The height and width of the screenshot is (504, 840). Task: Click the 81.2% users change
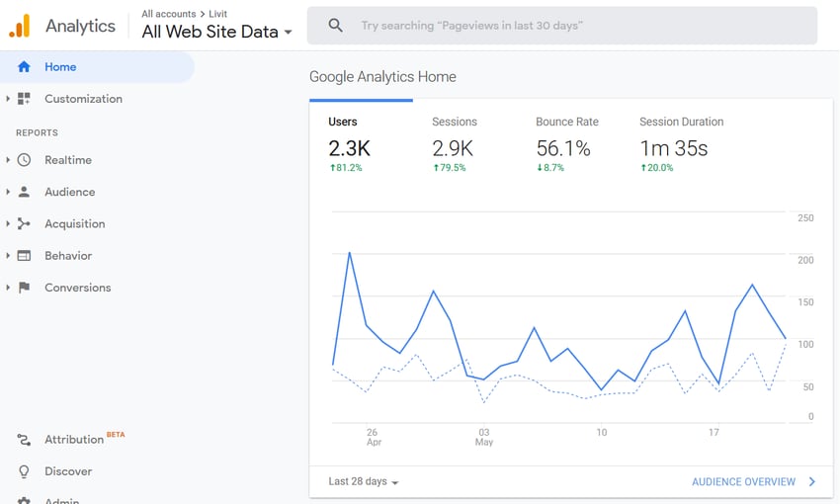point(346,168)
